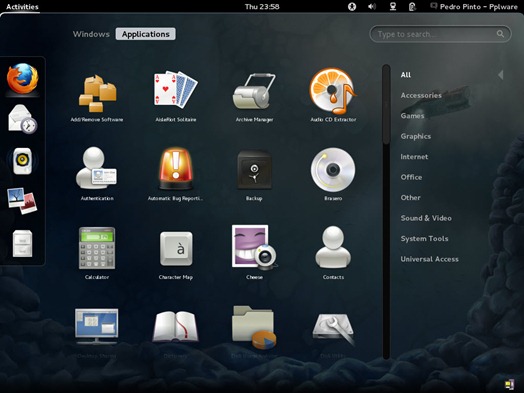Open the Thu 23:58 clock menu
The width and height of the screenshot is (524, 393).
262,6
